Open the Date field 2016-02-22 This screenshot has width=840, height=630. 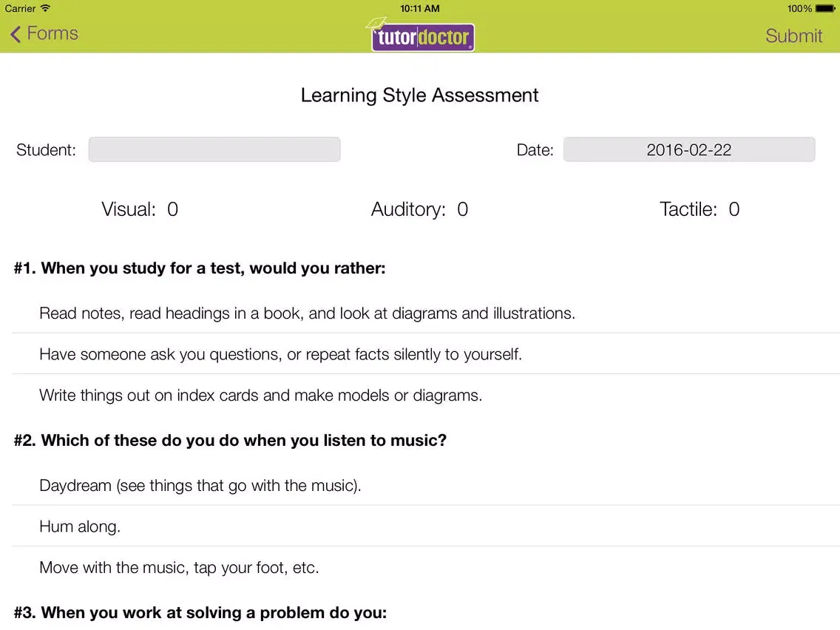click(689, 149)
